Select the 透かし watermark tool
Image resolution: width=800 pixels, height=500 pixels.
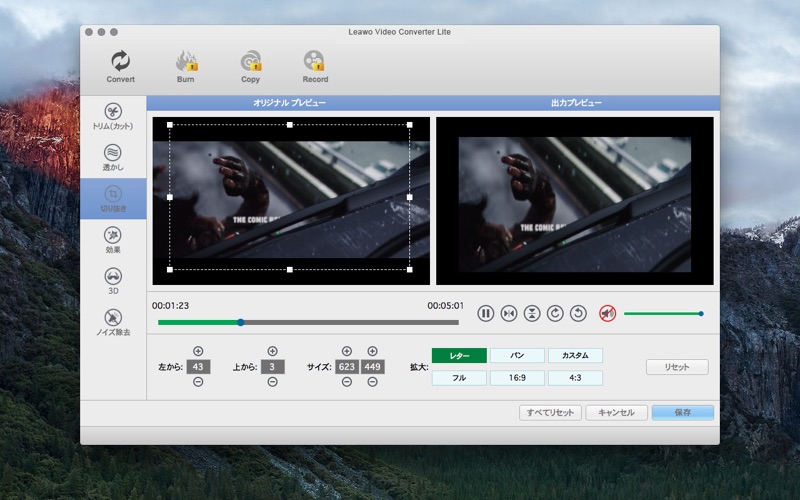(x=113, y=157)
